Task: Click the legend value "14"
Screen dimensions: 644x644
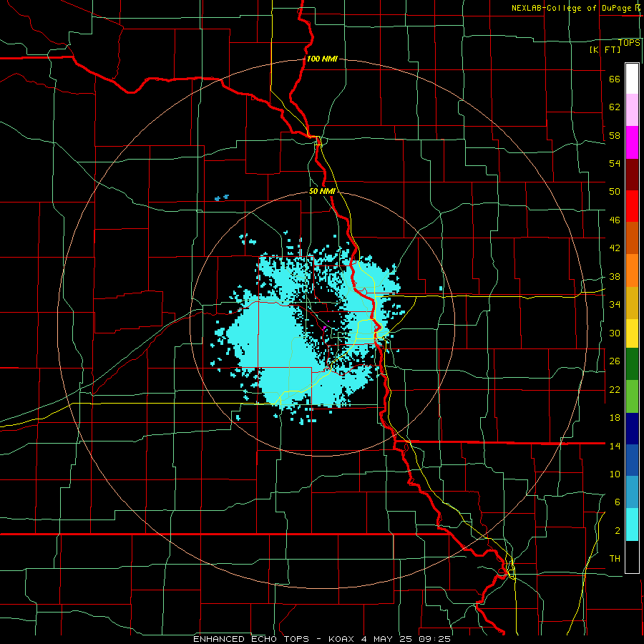Action: pos(615,446)
